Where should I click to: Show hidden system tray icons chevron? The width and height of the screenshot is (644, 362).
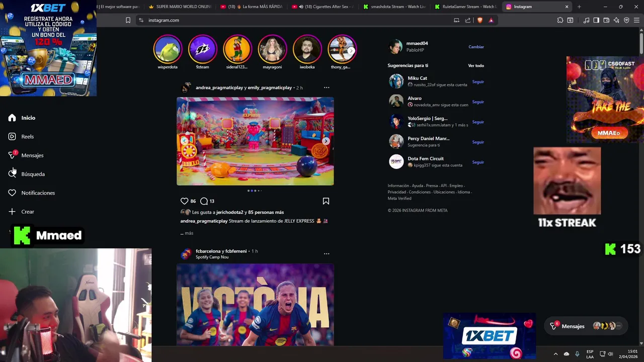tap(555, 354)
